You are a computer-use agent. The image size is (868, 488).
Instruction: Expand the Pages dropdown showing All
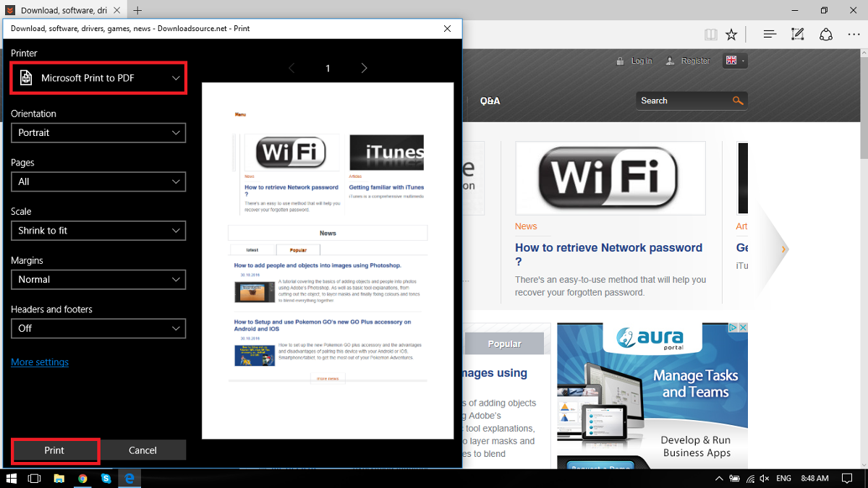[x=98, y=181]
